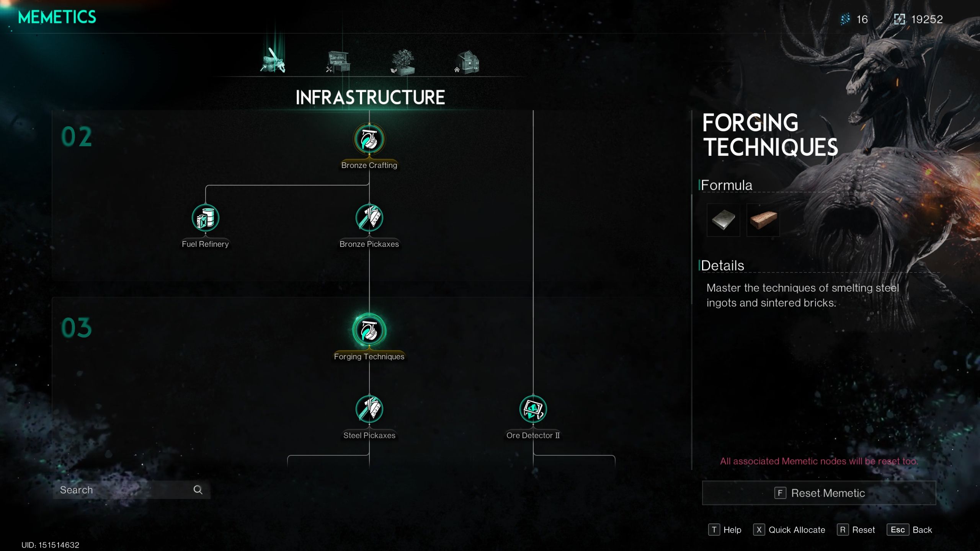980x551 pixels.
Task: Select the Steel Pickaxes node icon
Action: 369,409
